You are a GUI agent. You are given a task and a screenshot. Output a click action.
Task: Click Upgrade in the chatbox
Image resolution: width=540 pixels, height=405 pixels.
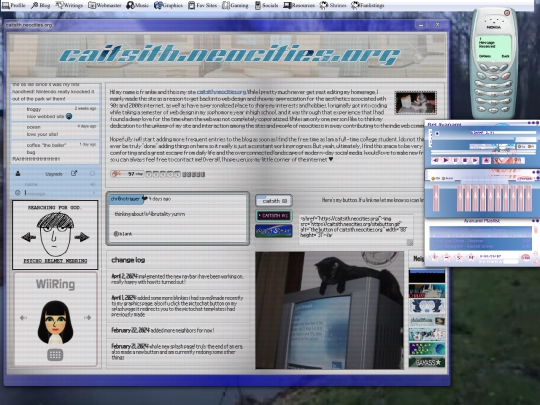(x=54, y=174)
